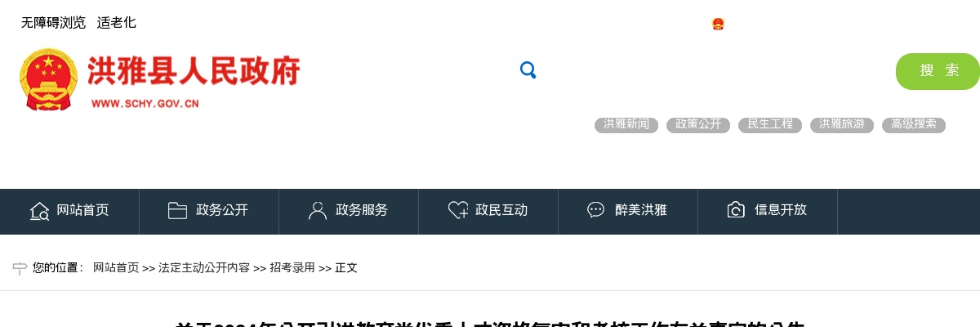This screenshot has height=327, width=980.
Task: Select the 洪雅新闻 search tag
Action: tap(626, 125)
